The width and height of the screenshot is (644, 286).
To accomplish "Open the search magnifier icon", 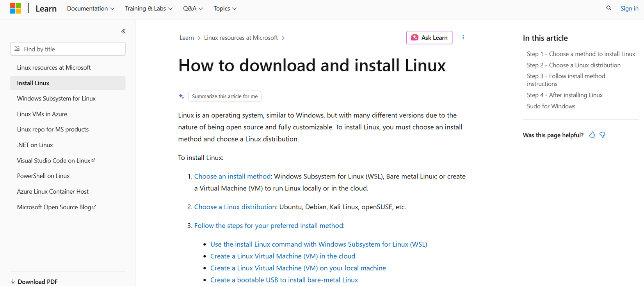I will pyautogui.click(x=608, y=8).
